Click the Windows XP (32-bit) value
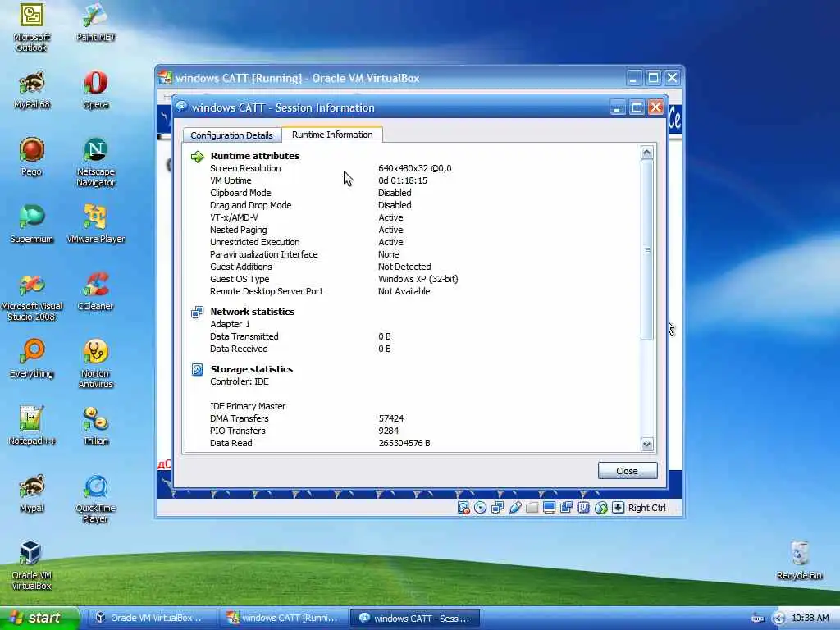 pyautogui.click(x=418, y=279)
